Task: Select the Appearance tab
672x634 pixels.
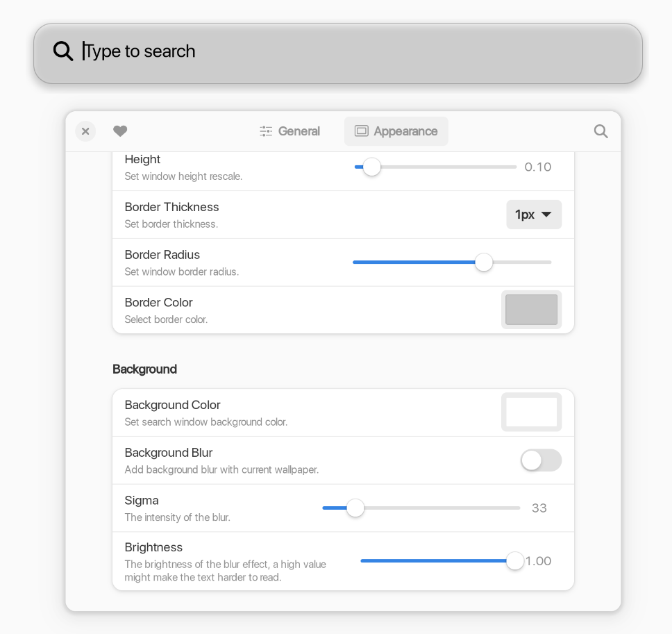Action: click(396, 131)
